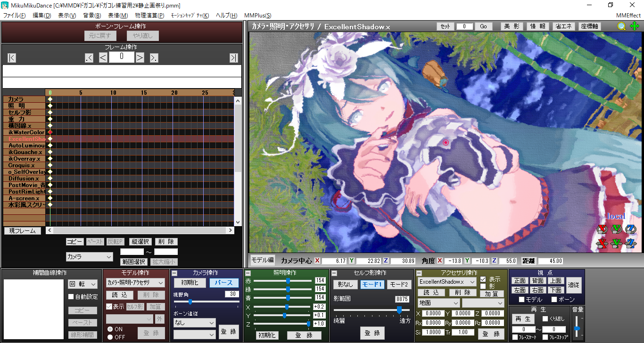The height and width of the screenshot is (343, 644).
Task: Open the ファイル(F) menu
Action: point(15,16)
